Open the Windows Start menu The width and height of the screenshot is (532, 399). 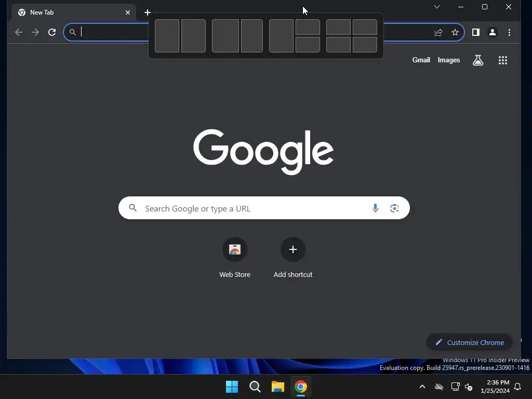click(232, 387)
